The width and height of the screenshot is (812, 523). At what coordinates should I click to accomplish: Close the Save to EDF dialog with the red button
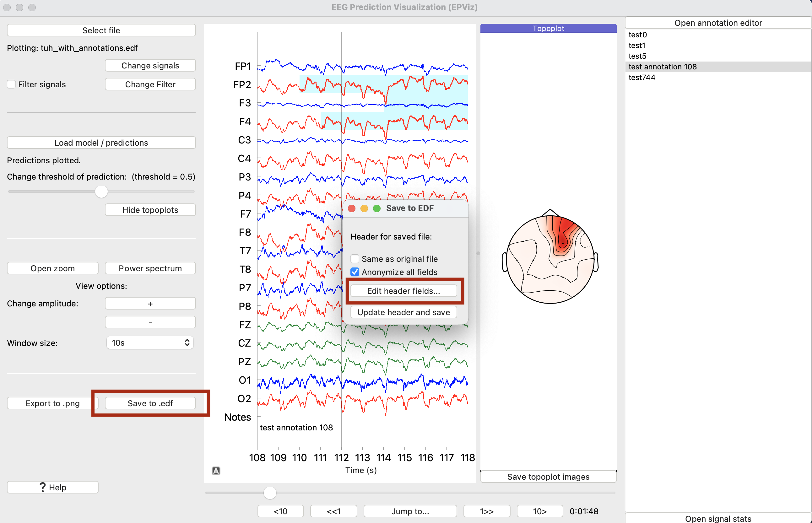pos(352,208)
